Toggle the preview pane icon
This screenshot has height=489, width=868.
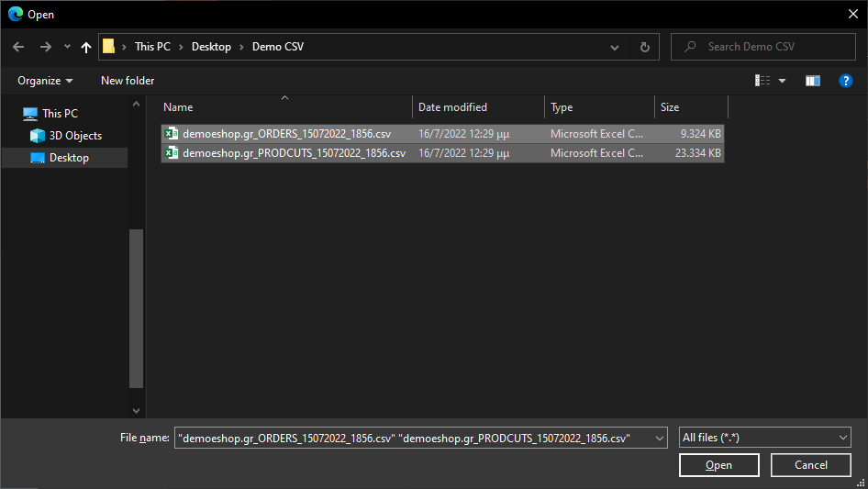pos(812,81)
